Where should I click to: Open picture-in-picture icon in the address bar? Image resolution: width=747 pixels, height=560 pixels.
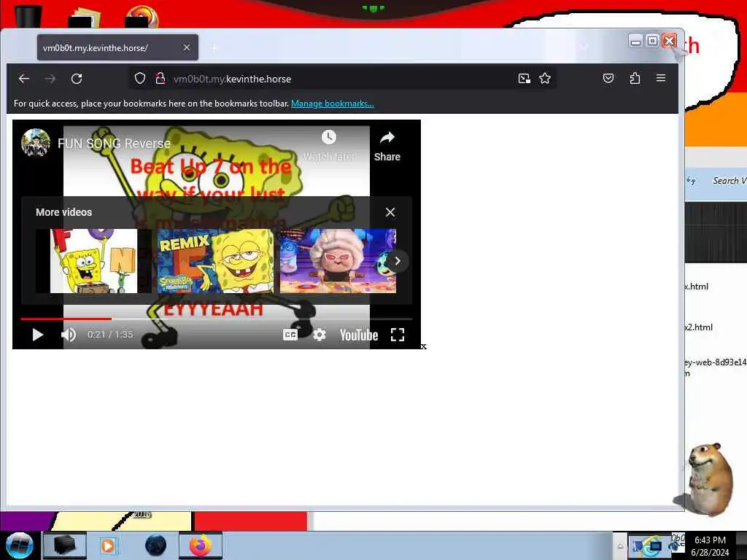coord(524,79)
